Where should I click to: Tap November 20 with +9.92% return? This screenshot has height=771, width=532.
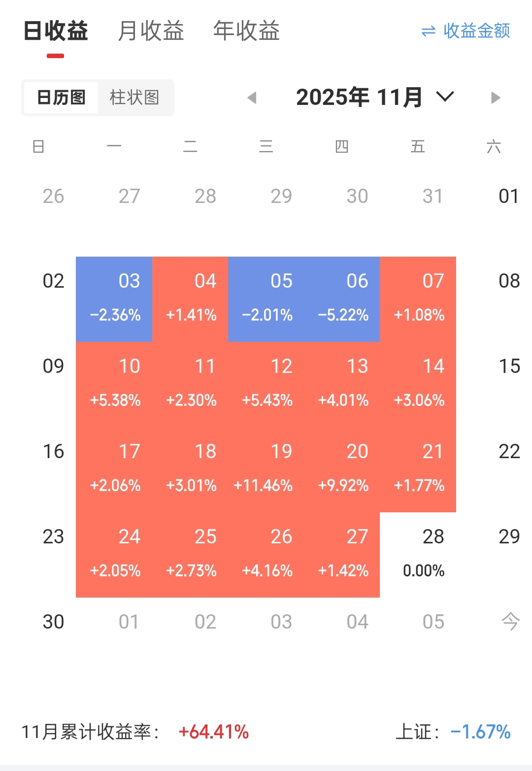[342, 469]
